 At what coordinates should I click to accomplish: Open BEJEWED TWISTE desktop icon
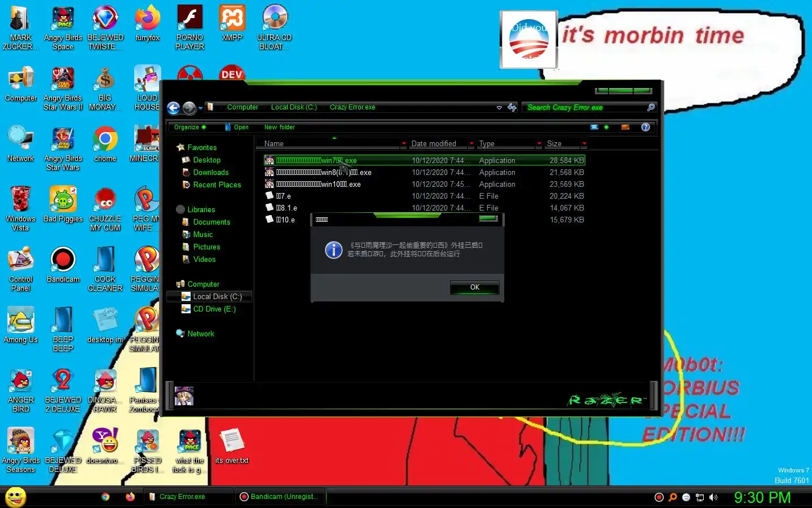(x=105, y=28)
